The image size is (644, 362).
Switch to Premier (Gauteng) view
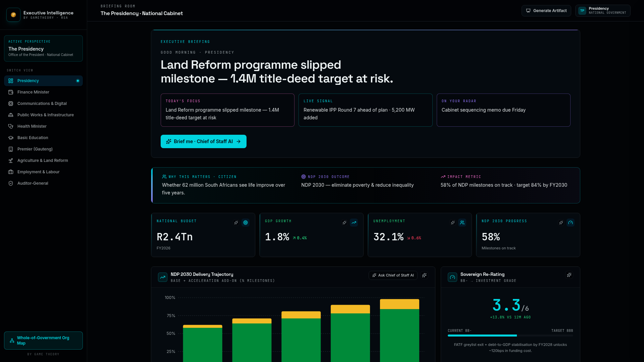point(43,149)
